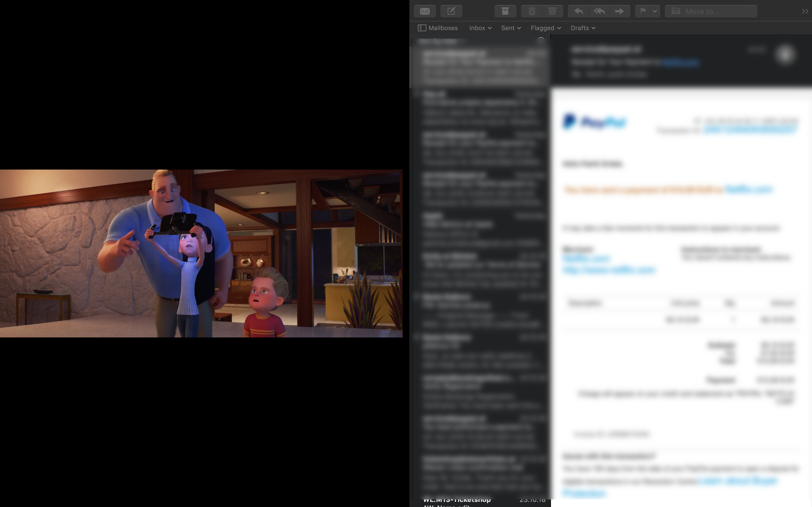Click the Get Mail envelope icon
This screenshot has height=507, width=812.
(425, 11)
